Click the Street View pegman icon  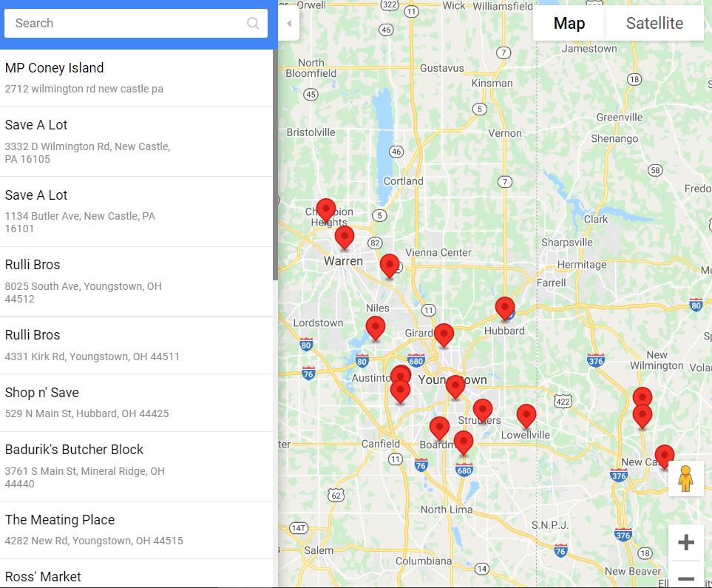click(685, 479)
